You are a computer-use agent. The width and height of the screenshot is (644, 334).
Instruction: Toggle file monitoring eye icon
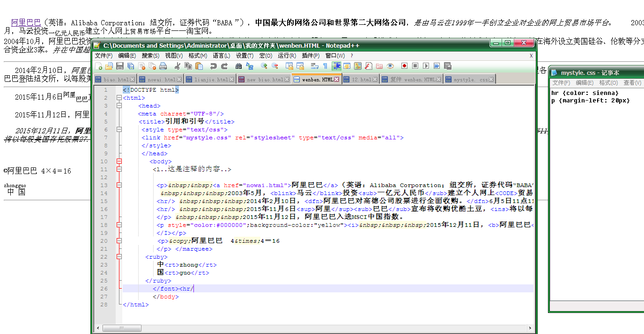point(390,66)
